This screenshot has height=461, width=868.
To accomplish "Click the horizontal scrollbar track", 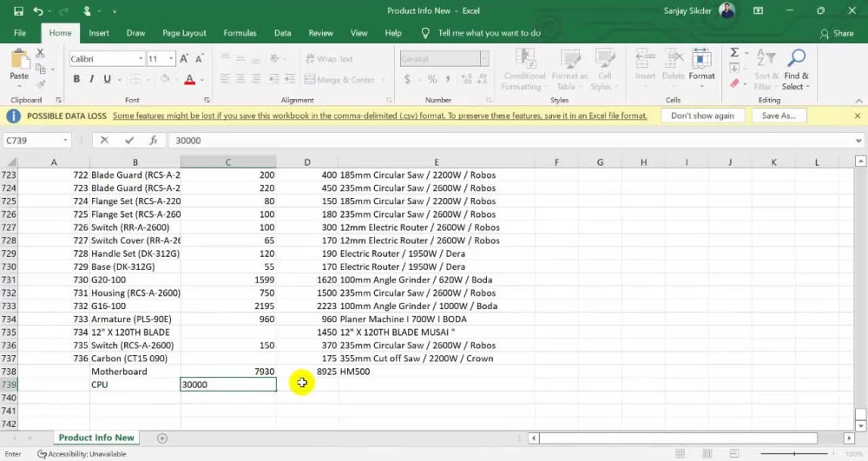I will 678,438.
